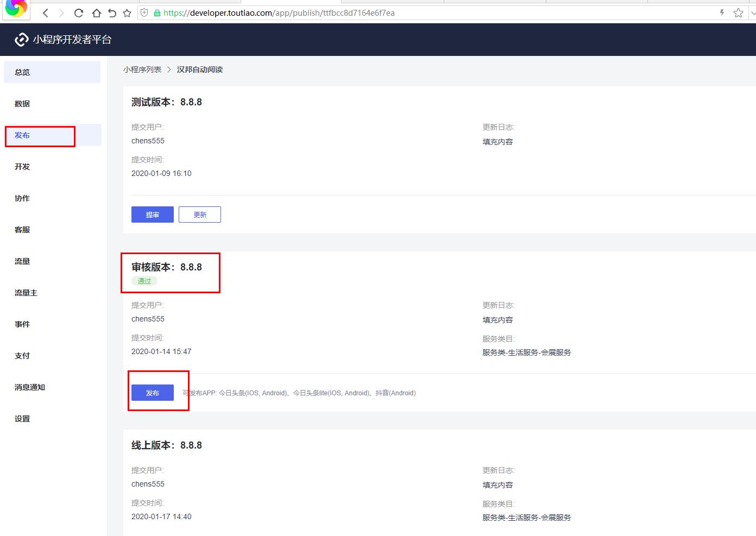The height and width of the screenshot is (536, 756).
Task: Click the publishable APP list text
Action: coord(299,393)
